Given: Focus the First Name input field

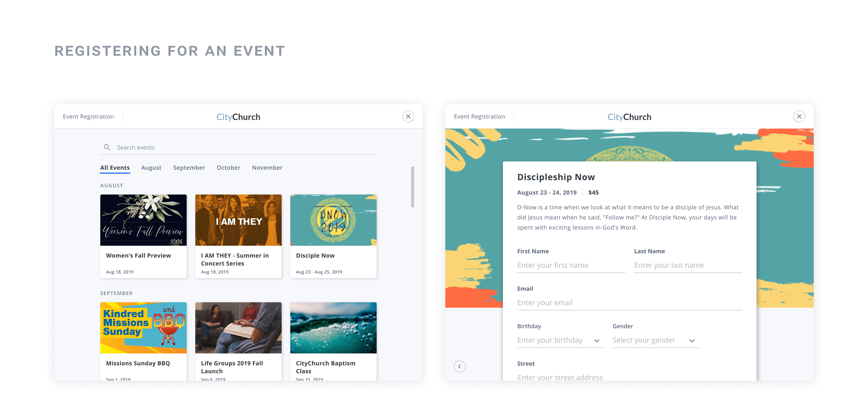Looking at the screenshot, I should pyautogui.click(x=571, y=265).
